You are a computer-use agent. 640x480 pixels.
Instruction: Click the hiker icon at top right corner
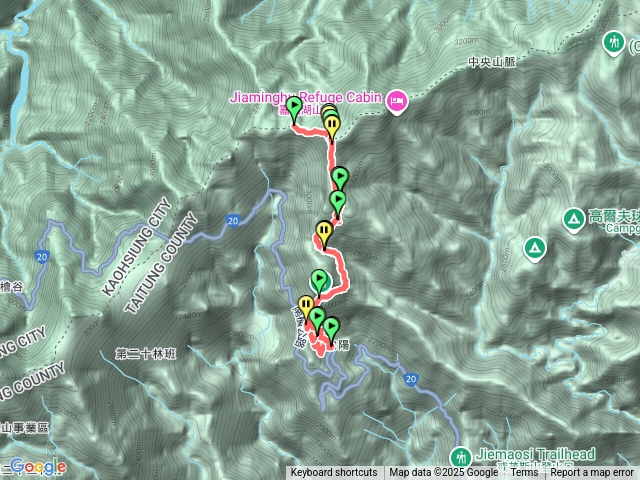614,42
